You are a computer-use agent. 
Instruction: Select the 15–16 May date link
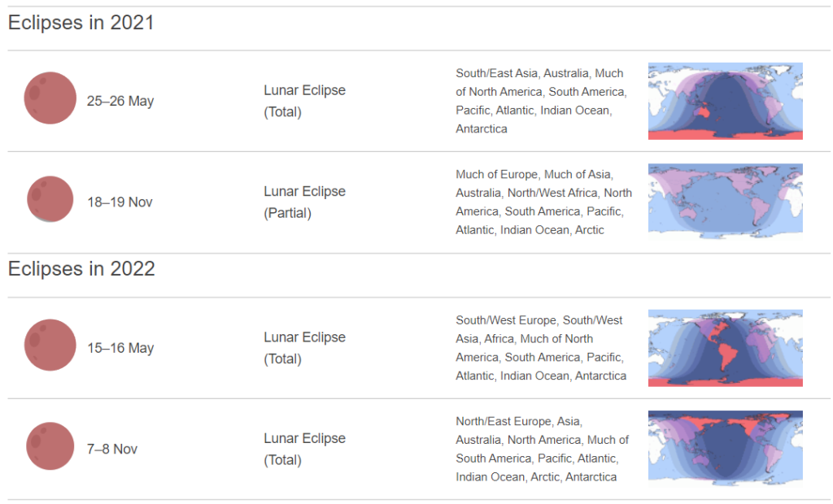tap(120, 349)
